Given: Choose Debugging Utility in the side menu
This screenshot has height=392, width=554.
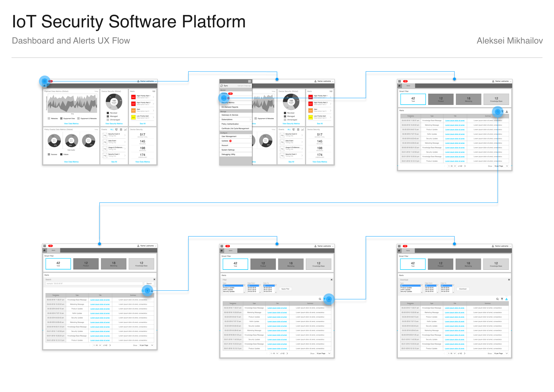Looking at the screenshot, I should [x=228, y=154].
